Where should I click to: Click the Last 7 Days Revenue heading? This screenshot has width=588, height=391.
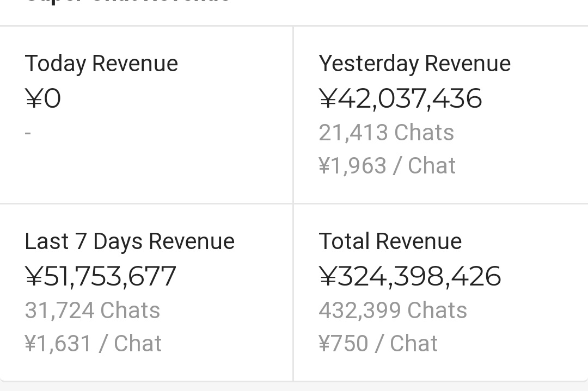tap(130, 241)
